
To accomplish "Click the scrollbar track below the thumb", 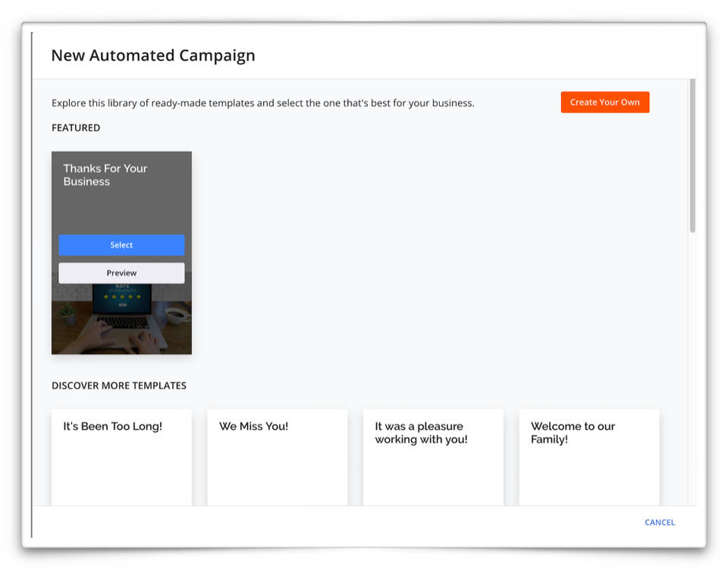I will pyautogui.click(x=692, y=364).
